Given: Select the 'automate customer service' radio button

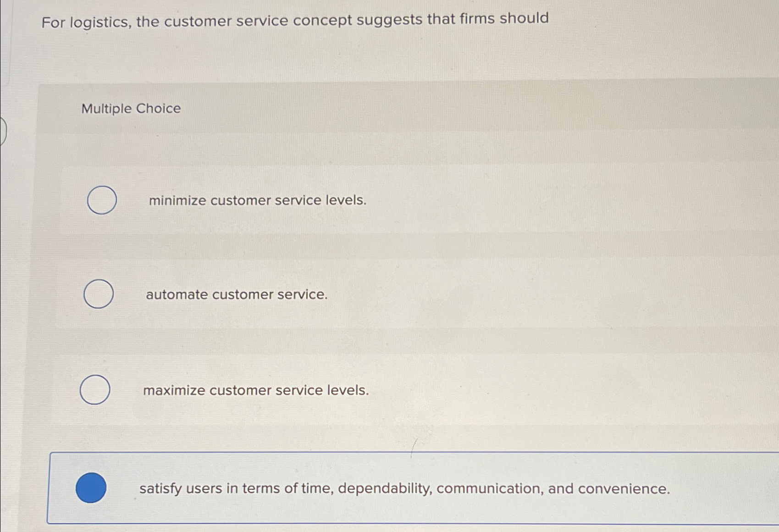Looking at the screenshot, I should point(99,294).
